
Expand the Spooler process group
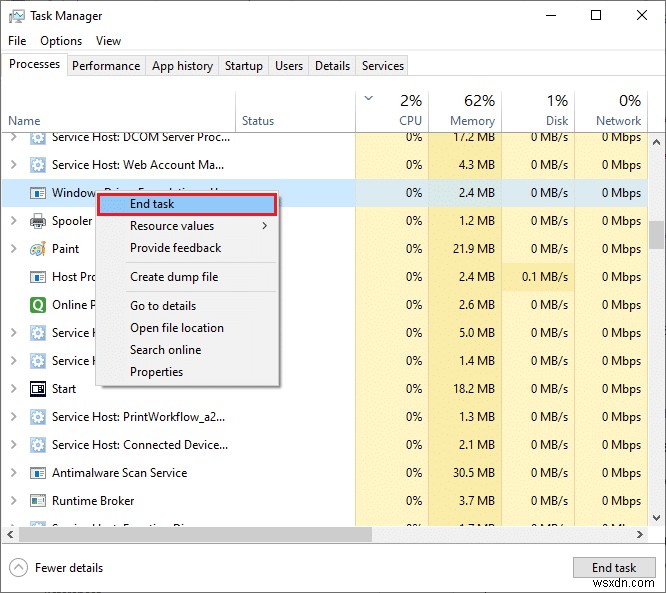pos(14,220)
